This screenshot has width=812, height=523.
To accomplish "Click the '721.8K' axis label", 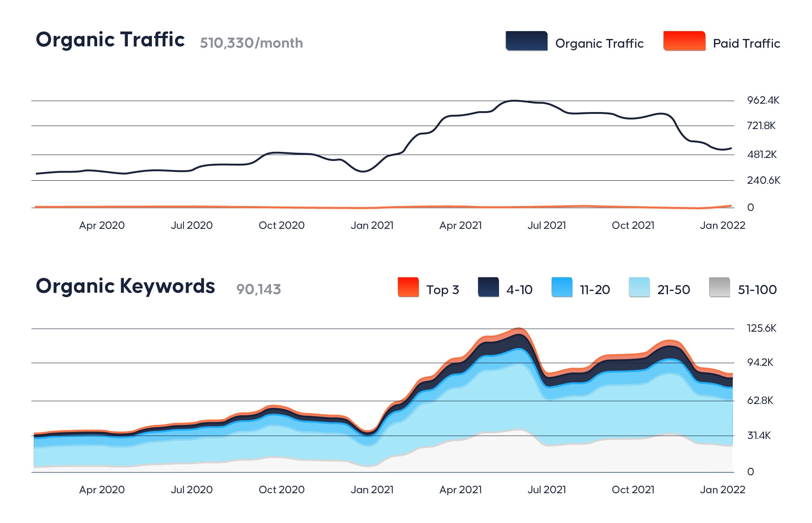I will pyautogui.click(x=761, y=126).
